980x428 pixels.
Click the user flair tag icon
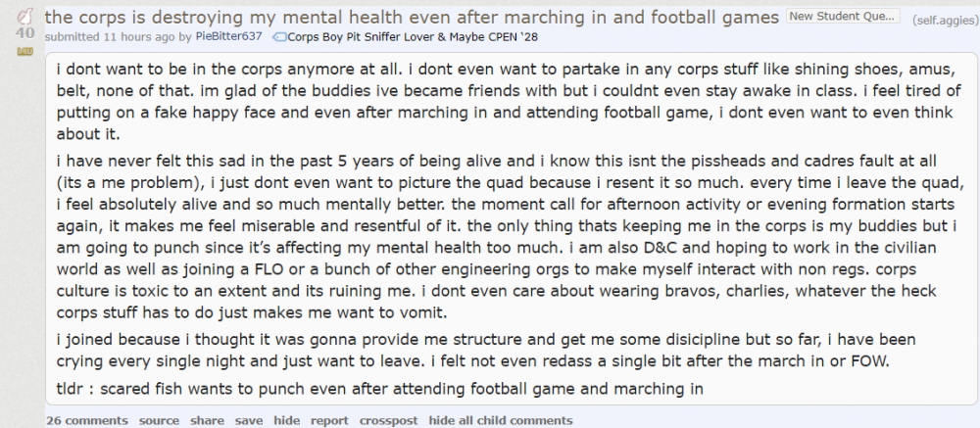(280, 37)
